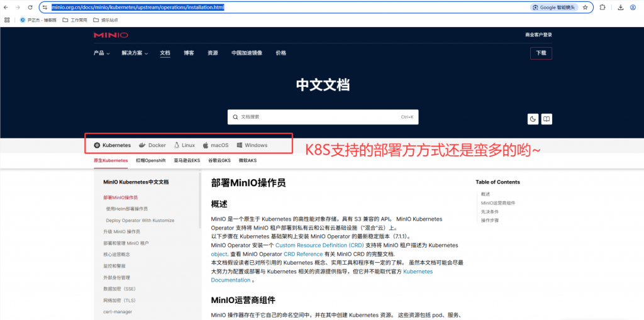Expand the 解决方案 dropdown menu
Viewport: 644px width, 320px height.
135,53
